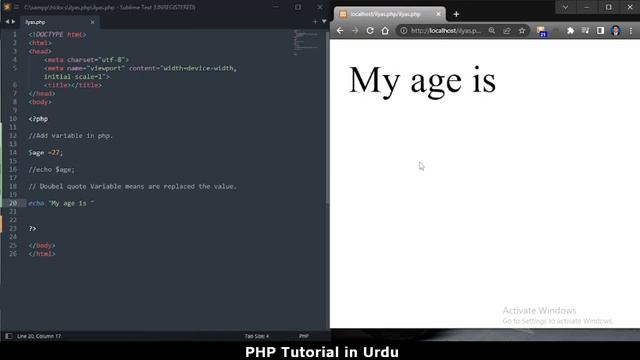Close the ilyas.php editor tab
The height and width of the screenshot is (360, 640).
(93, 22)
